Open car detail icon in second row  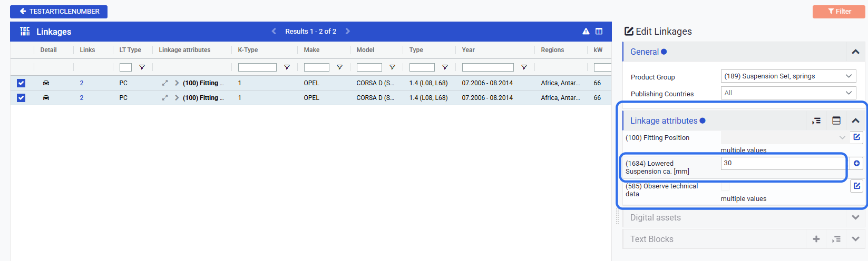(x=46, y=98)
